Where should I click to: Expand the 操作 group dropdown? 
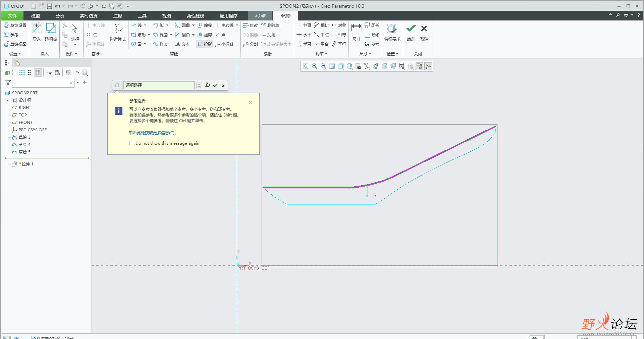(71, 54)
